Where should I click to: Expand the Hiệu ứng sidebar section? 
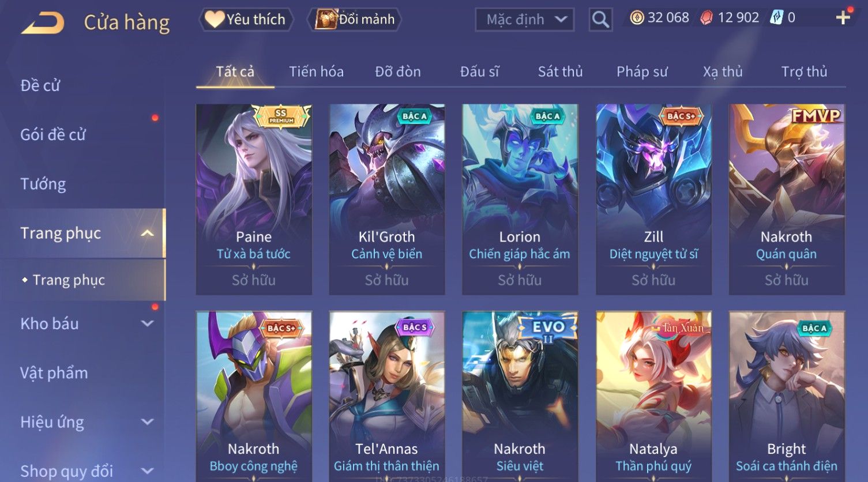coord(148,421)
